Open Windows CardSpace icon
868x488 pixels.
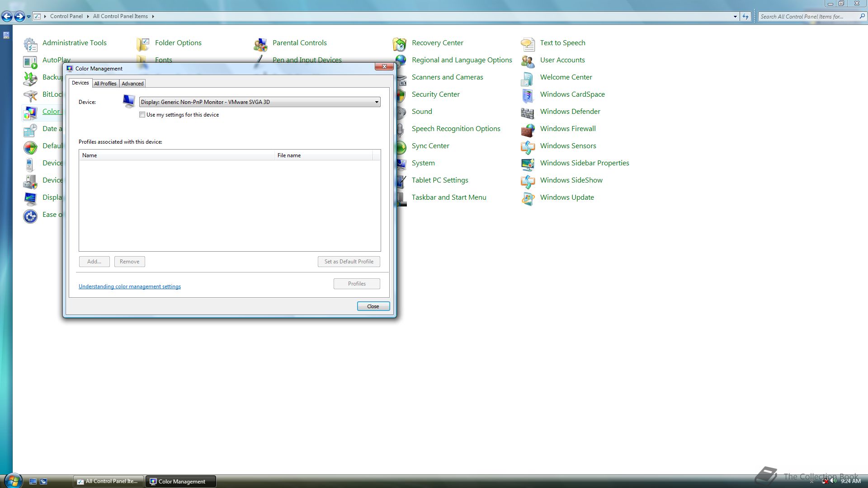[528, 95]
